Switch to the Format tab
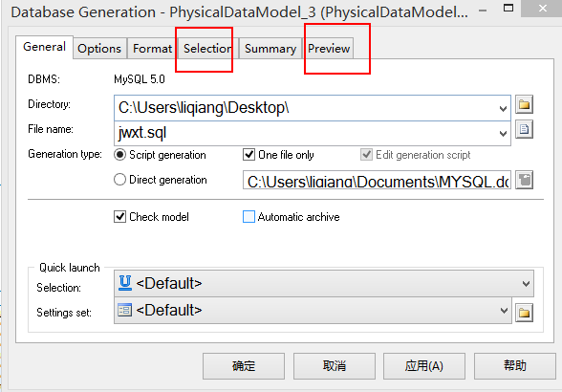This screenshot has height=392, width=562. (152, 49)
